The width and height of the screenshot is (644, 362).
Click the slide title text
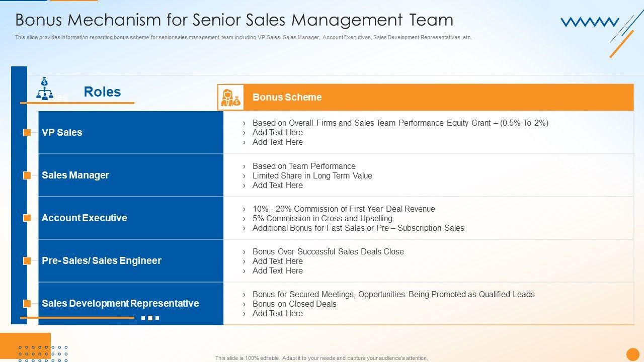(x=234, y=20)
